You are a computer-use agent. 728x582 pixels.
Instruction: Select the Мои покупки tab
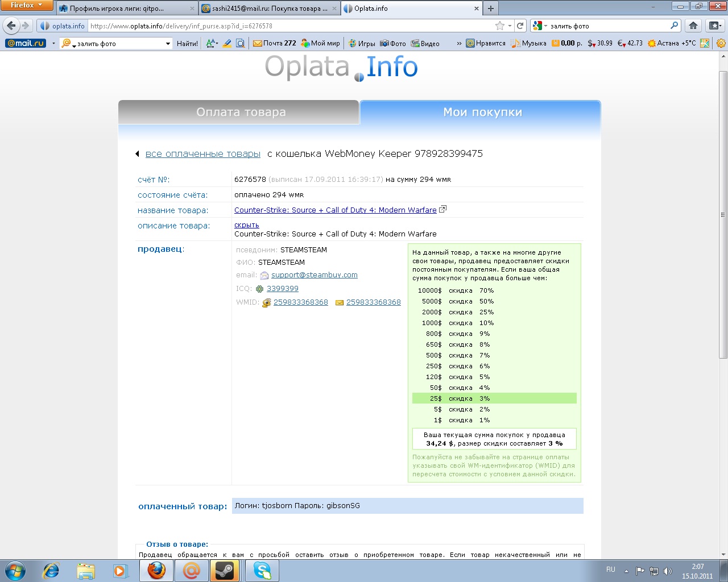(x=481, y=112)
